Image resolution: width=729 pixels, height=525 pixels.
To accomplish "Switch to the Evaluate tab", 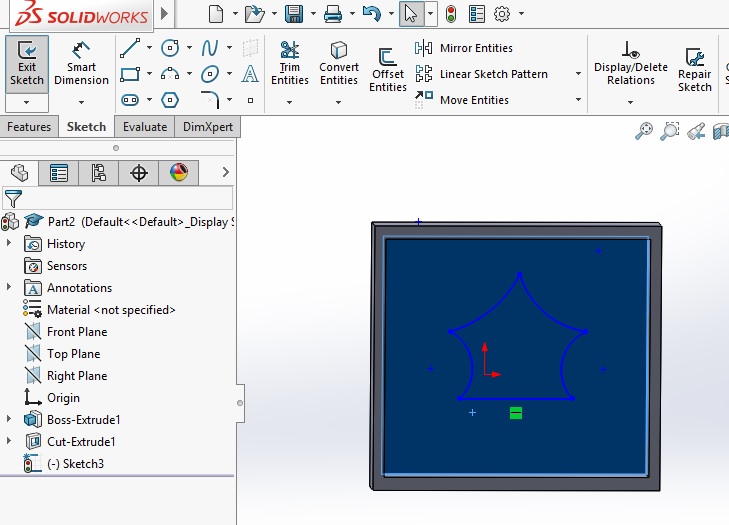I will [x=145, y=127].
